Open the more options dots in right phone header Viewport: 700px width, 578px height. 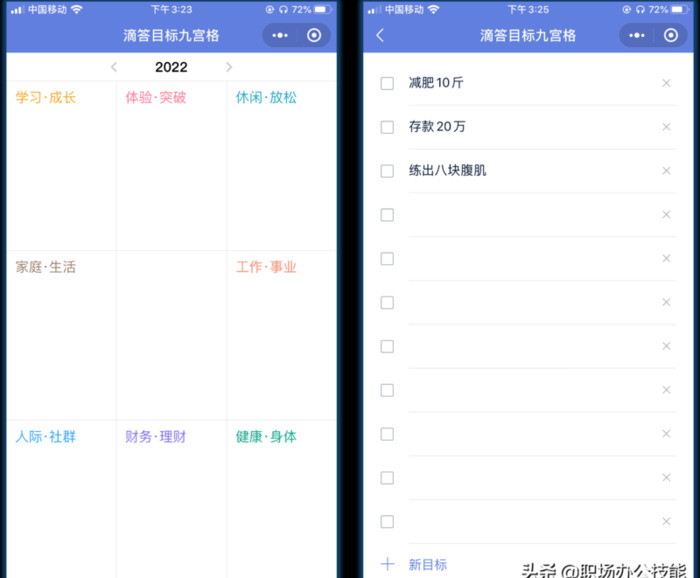[x=637, y=35]
